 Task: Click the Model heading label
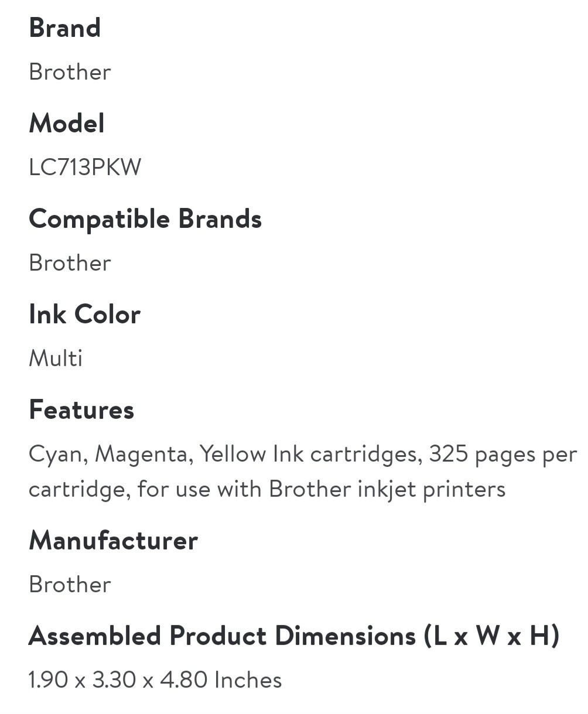tap(67, 124)
